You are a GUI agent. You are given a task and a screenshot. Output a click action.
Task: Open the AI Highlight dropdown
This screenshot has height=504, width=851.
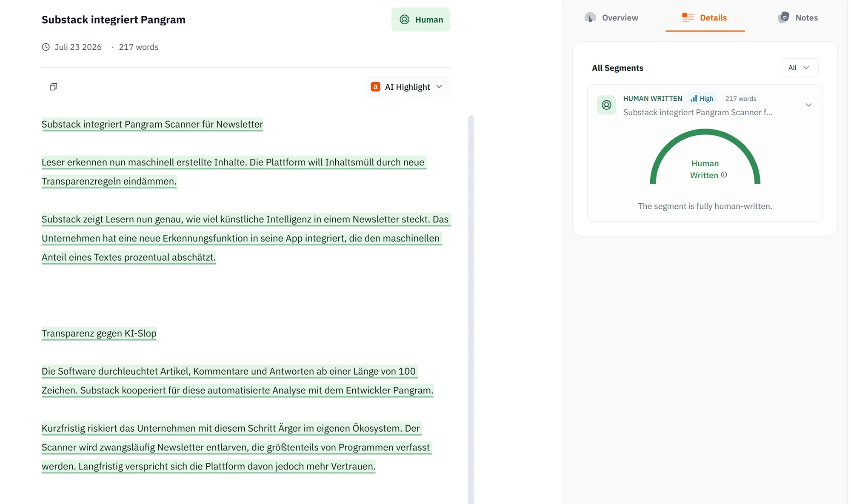coord(407,87)
